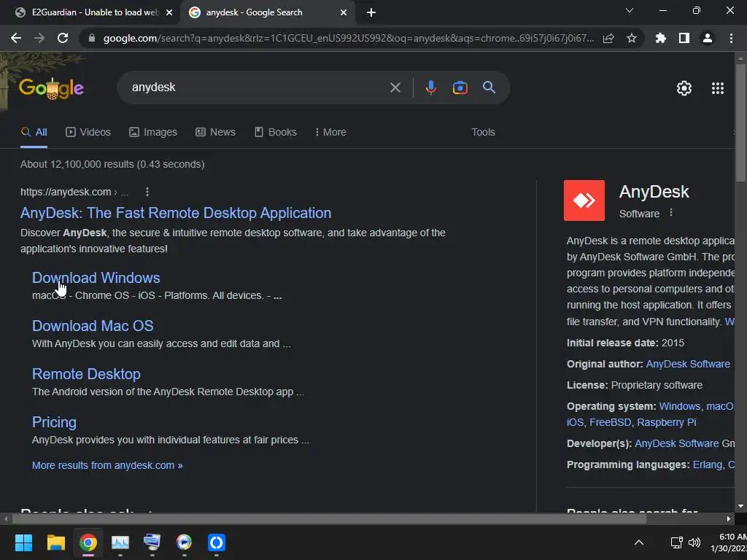Screen dimensions: 747x560
Task: Share this page via address bar icon
Action: (608, 38)
